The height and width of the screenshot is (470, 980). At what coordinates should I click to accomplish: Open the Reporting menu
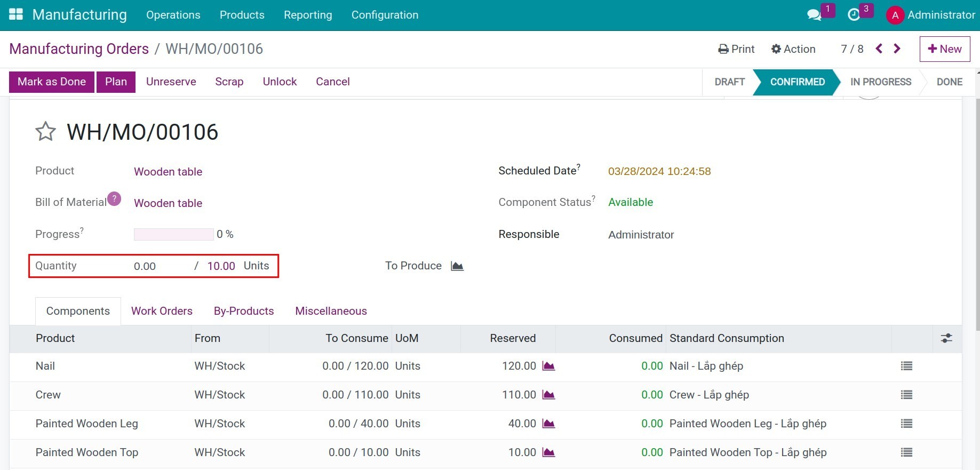point(308,15)
